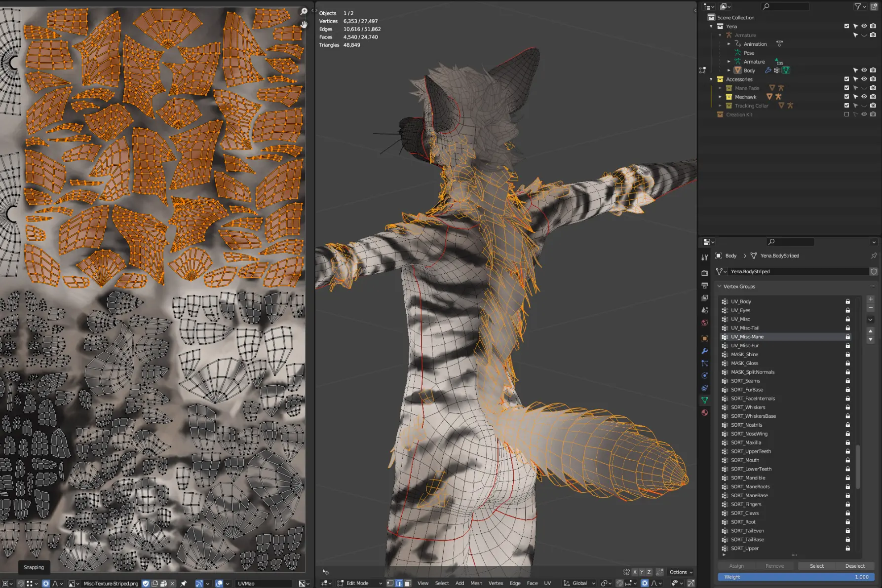
Task: Hide the Medhawk collection in viewport
Action: pyautogui.click(x=864, y=97)
